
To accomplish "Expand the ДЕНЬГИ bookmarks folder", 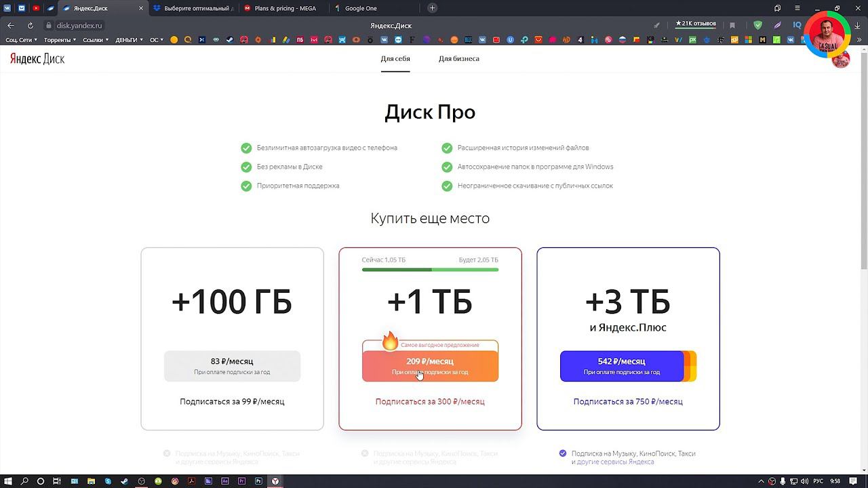I will coord(129,40).
